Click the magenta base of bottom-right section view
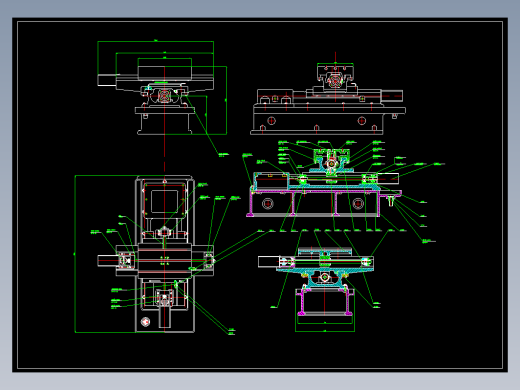Viewport: 520px width, 390px height. click(x=325, y=302)
